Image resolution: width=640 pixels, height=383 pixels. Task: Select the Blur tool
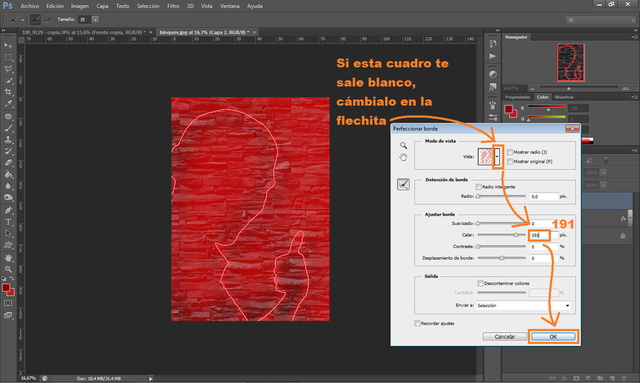coord(8,186)
